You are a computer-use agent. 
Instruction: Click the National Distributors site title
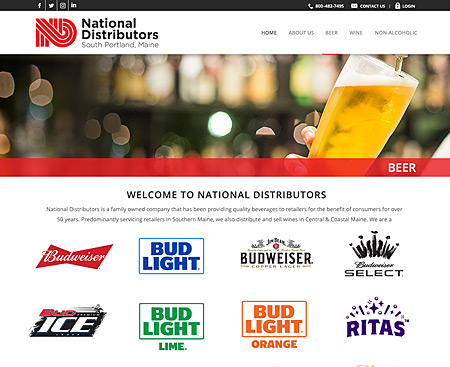coord(120,29)
